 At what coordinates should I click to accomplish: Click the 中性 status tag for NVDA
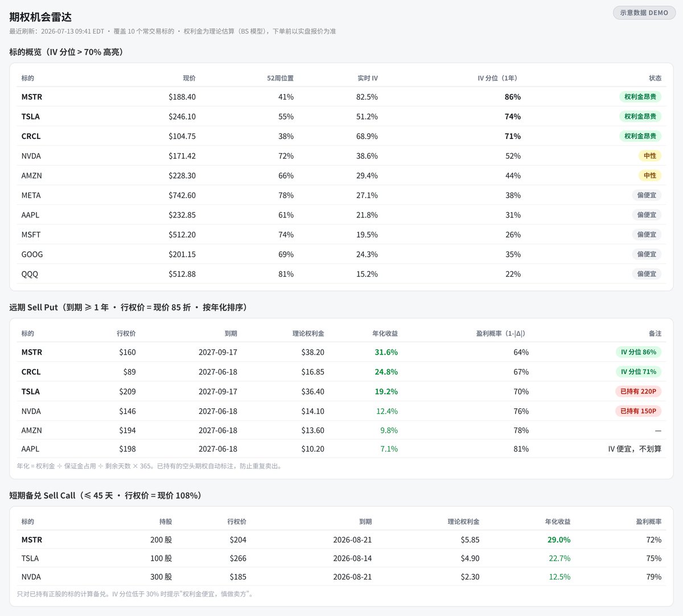[650, 155]
